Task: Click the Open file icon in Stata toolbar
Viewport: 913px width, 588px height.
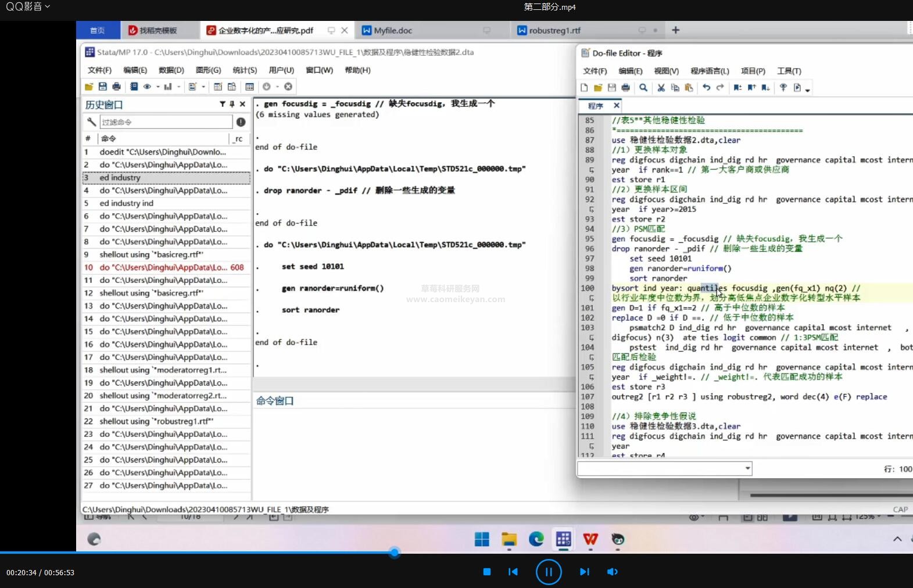Action: tap(89, 87)
